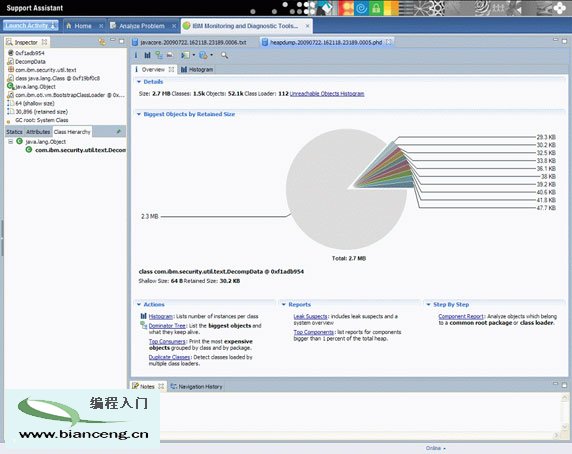The image size is (572, 454).
Task: Click the Launch Activity button
Action: point(31,26)
